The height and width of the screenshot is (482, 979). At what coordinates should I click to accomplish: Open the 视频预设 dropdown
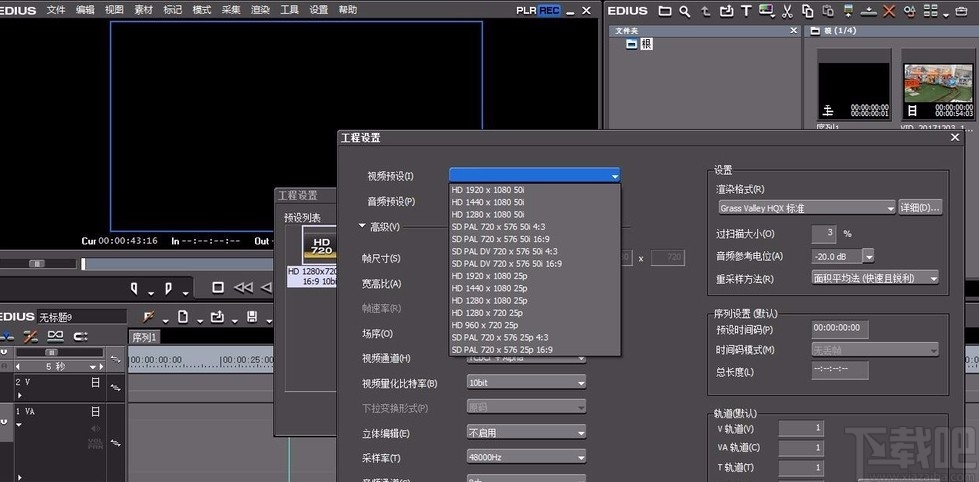pos(534,176)
